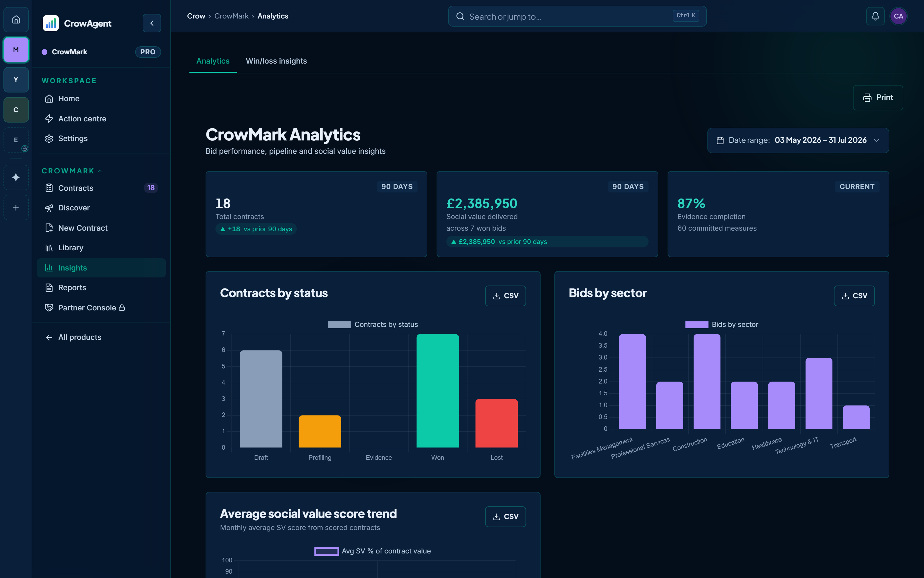Select the M product tile in the rail
The height and width of the screenshot is (578, 924).
(x=16, y=50)
